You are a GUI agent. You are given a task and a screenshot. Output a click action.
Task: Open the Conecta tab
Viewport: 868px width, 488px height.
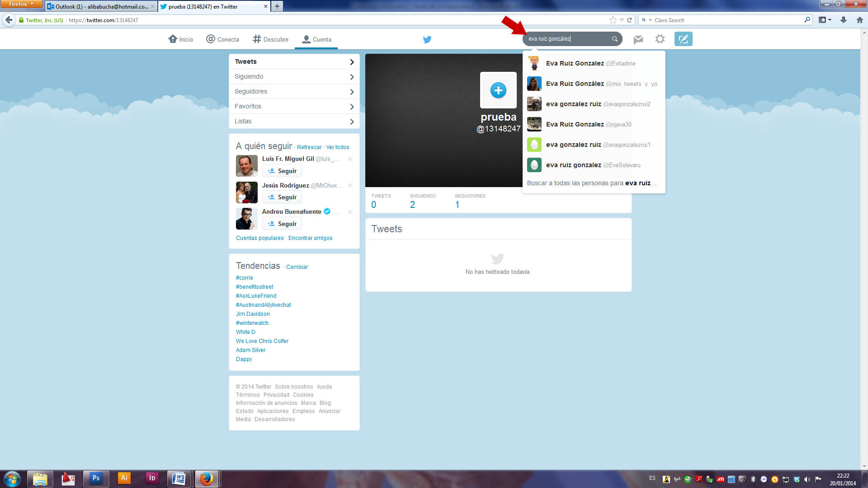pyautogui.click(x=222, y=39)
